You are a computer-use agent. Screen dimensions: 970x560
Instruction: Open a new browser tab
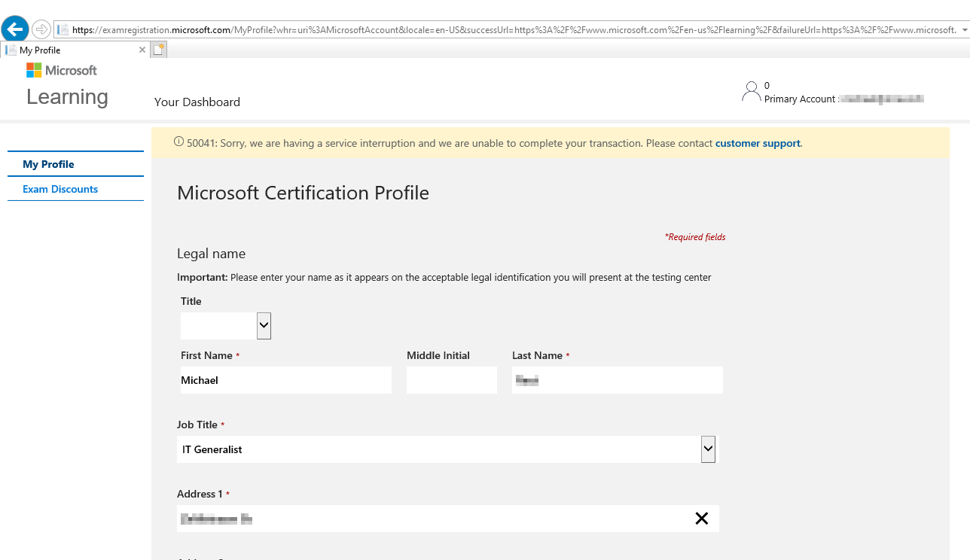pyautogui.click(x=158, y=50)
